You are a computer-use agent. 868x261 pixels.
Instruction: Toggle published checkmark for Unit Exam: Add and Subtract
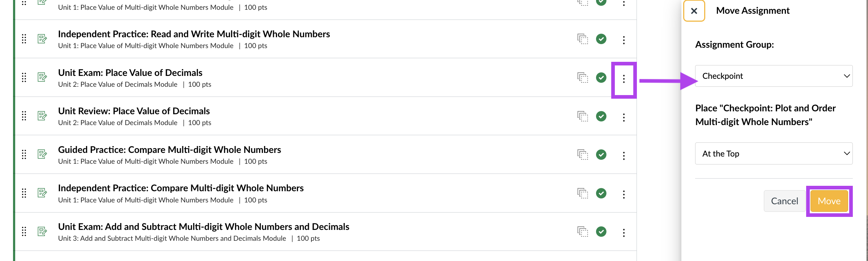pos(601,231)
